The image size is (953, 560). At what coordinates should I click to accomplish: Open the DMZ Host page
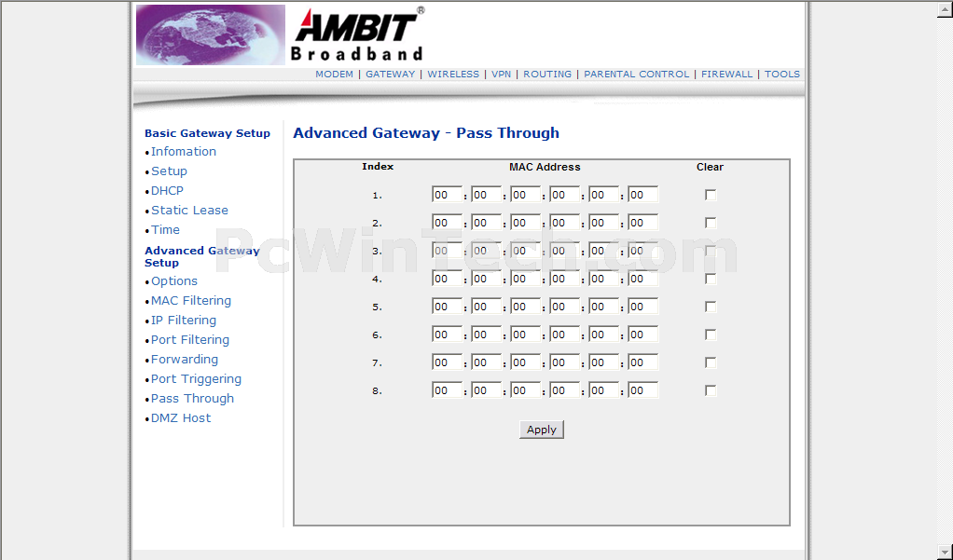click(x=181, y=417)
